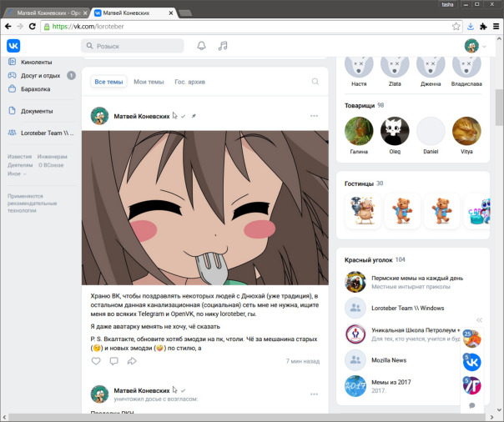The image size is (504, 422).
Task: Share the pinned post with arrow icon
Action: (x=132, y=361)
